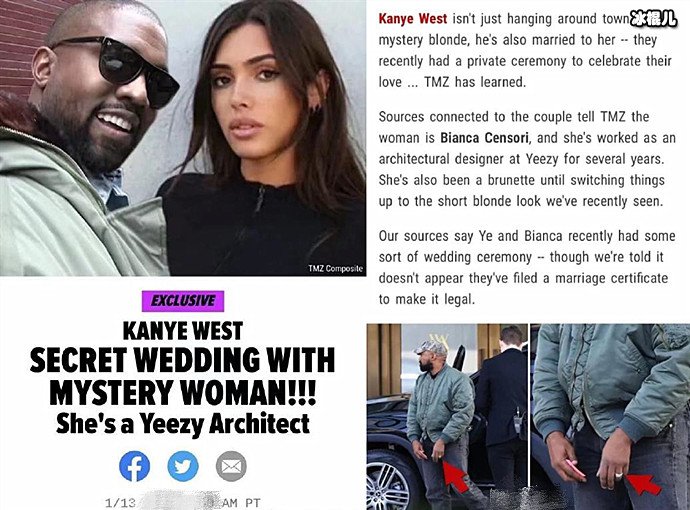690x510 pixels.
Task: Click the paragraph starting Sources connected to the couple
Action: (x=527, y=159)
